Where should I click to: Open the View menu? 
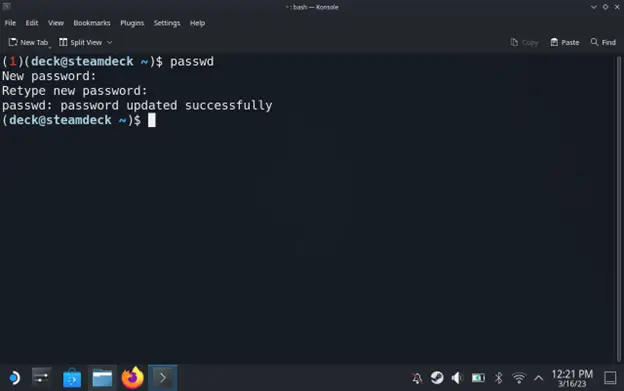click(x=56, y=23)
